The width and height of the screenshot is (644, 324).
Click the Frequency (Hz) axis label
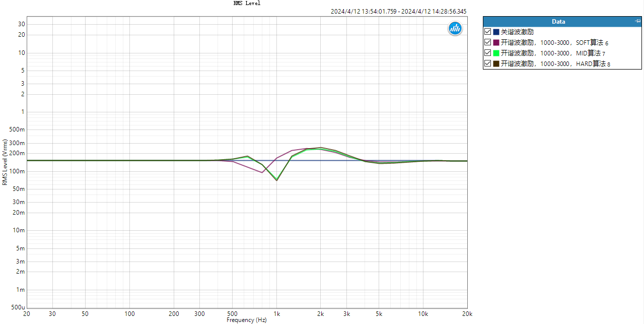tap(246, 320)
